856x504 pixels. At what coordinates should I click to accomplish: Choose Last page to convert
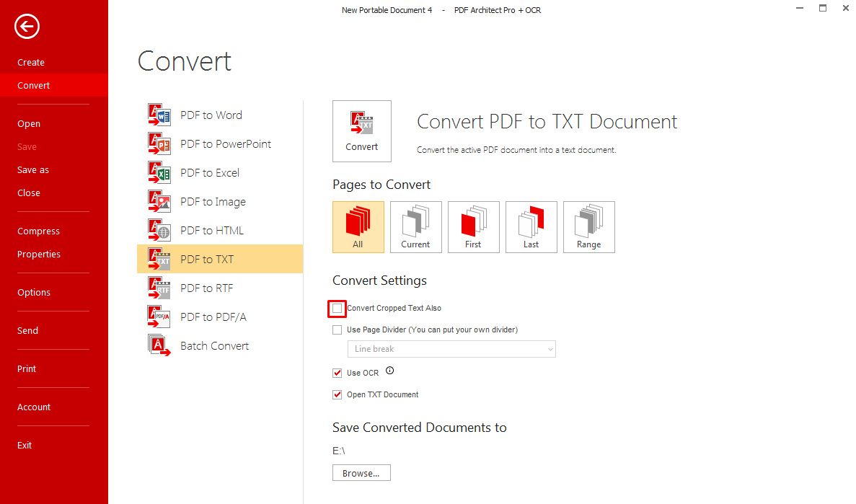click(x=531, y=227)
